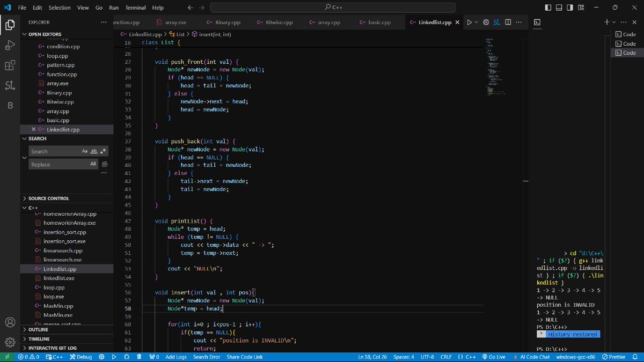Customize layout icon in title bar
This screenshot has height=362, width=644.
[x=580, y=8]
